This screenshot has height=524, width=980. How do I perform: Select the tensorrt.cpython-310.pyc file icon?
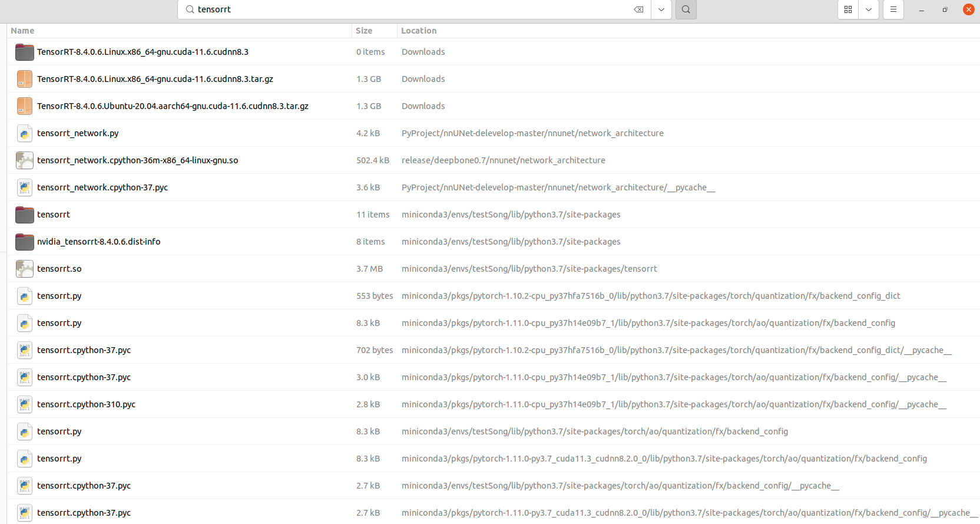point(25,404)
